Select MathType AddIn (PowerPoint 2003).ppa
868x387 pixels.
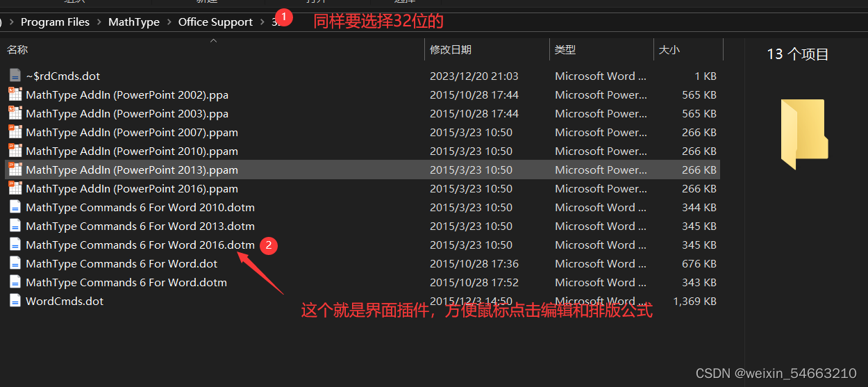127,113
